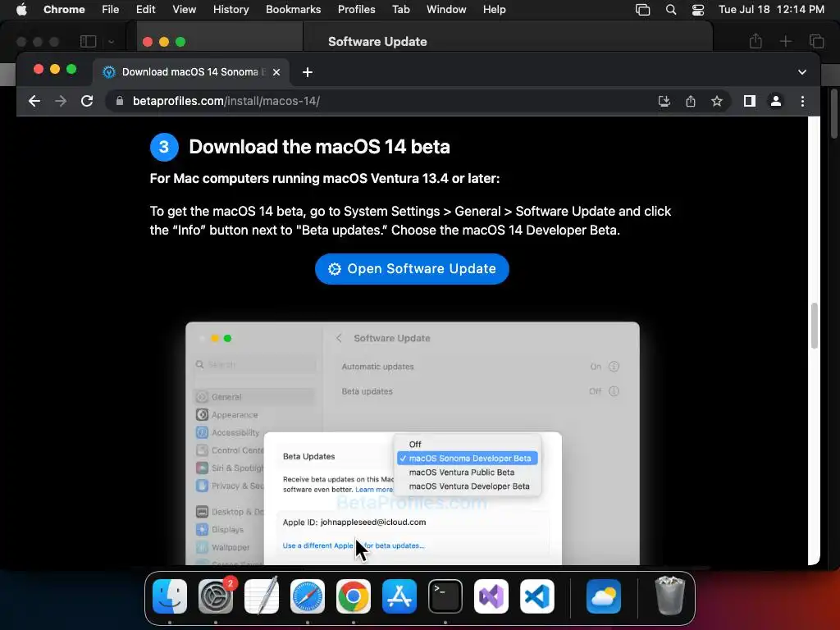The image size is (840, 630).
Task: Open the Help menu
Action: 494,9
